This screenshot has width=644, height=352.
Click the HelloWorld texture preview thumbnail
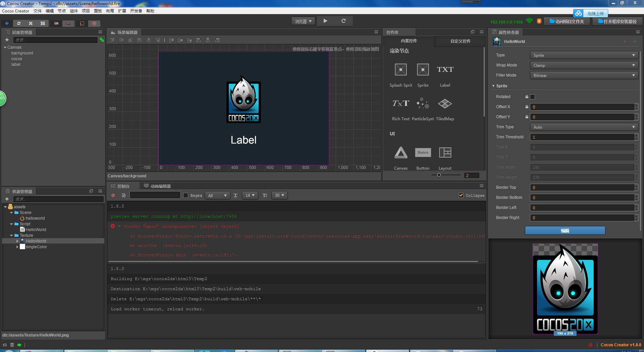pyautogui.click(x=565, y=289)
